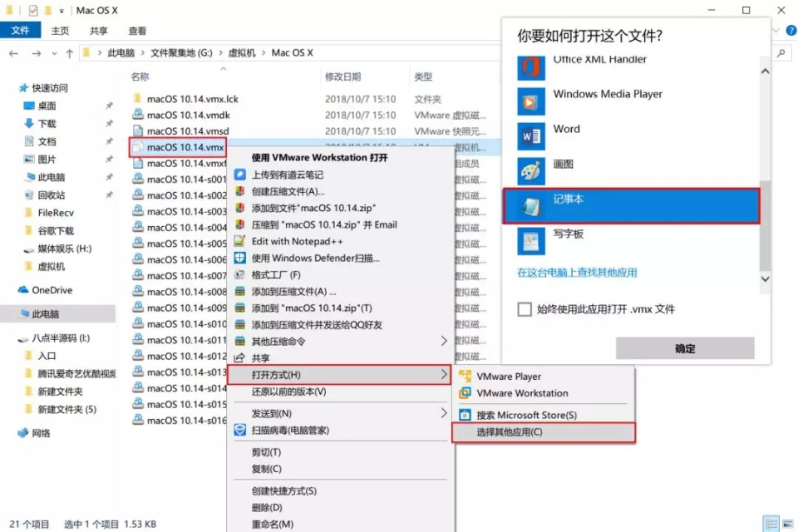The image size is (798, 532).
Task: Expand the ribbon with the chevron
Action: pyautogui.click(x=776, y=31)
